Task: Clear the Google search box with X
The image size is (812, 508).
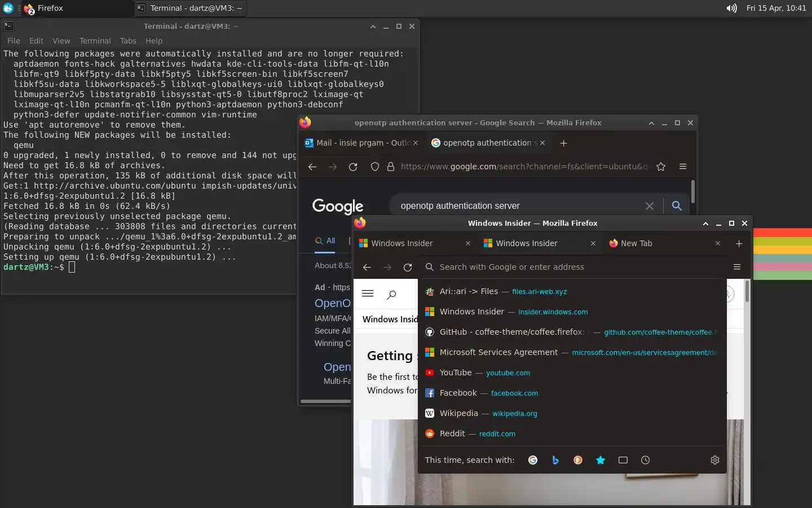Action: click(650, 206)
